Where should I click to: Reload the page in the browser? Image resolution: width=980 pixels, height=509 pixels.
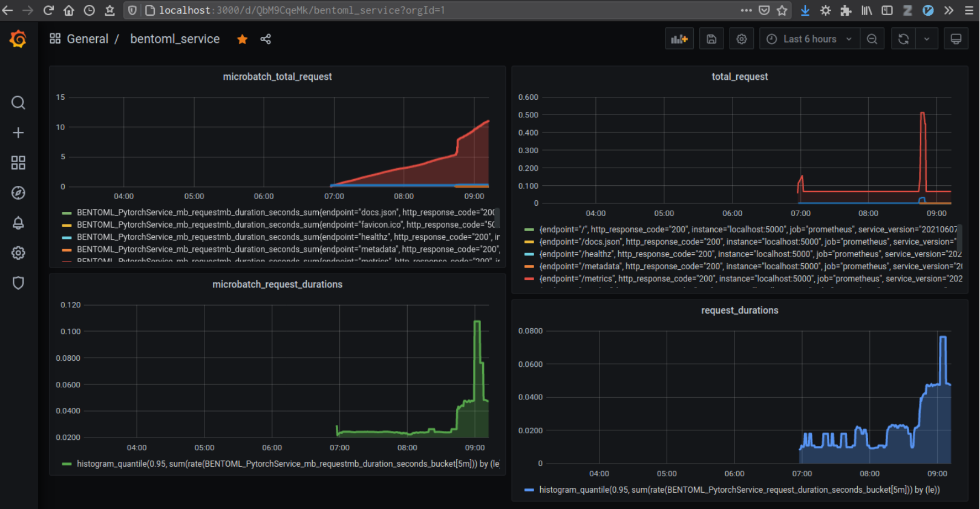pyautogui.click(x=49, y=10)
